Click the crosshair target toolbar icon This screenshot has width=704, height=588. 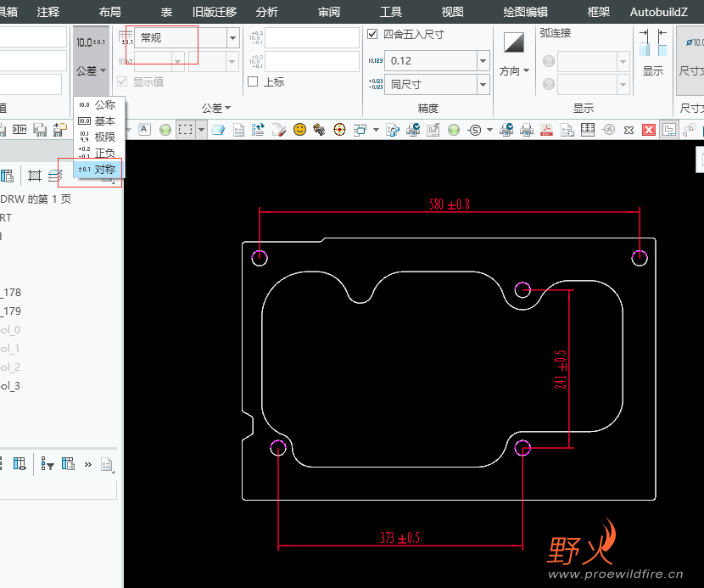click(339, 129)
